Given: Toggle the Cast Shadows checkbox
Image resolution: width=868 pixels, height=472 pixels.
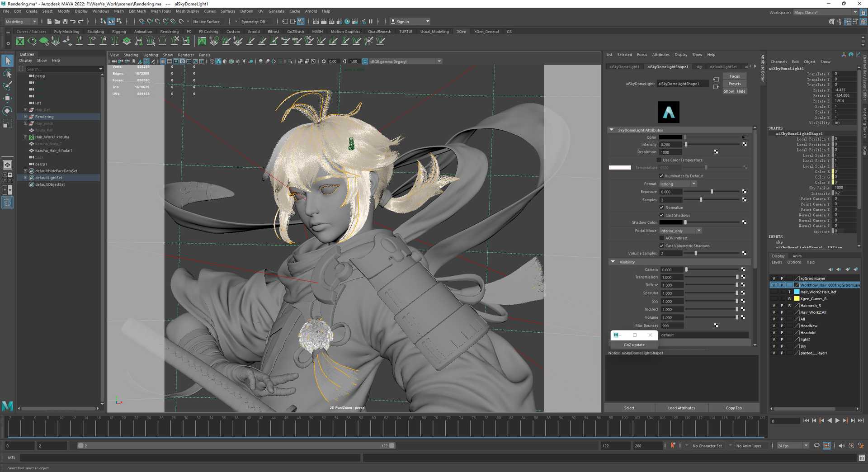Looking at the screenshot, I should 661,215.
